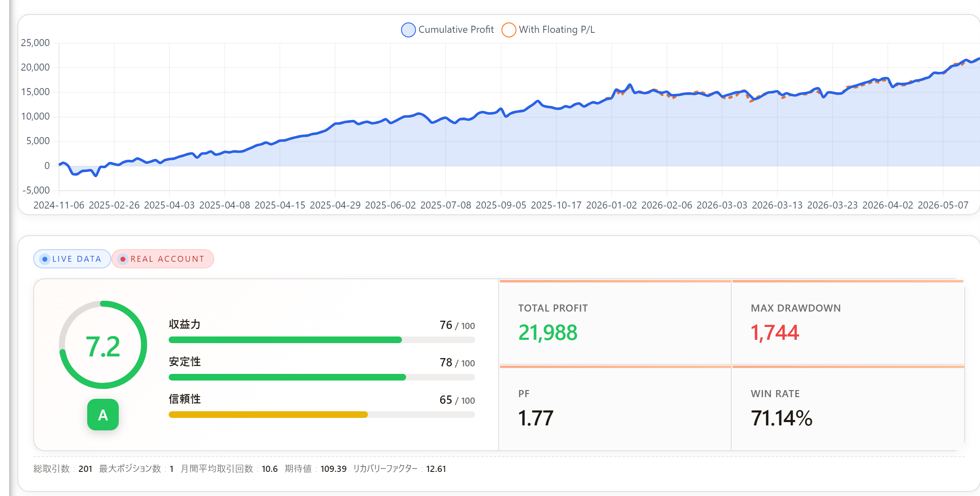Image resolution: width=980 pixels, height=496 pixels.
Task: Click the 2025-04-15 date on chart axis
Action: (x=280, y=205)
